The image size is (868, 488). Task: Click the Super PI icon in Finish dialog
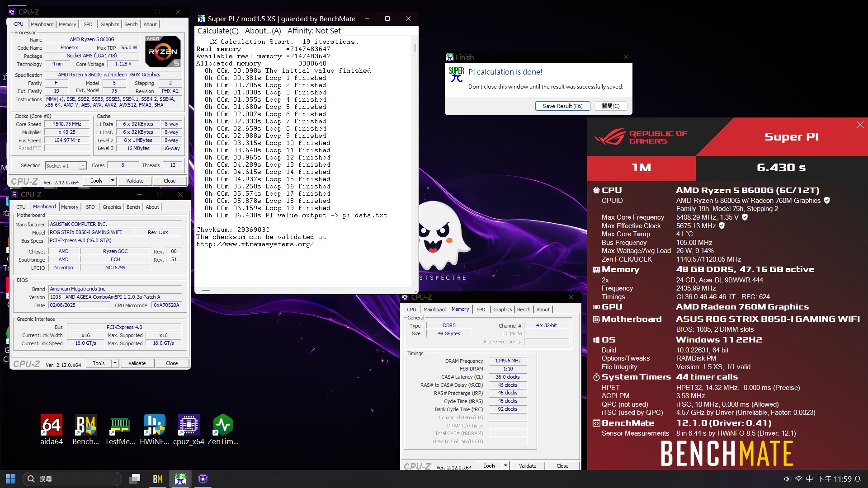[457, 75]
